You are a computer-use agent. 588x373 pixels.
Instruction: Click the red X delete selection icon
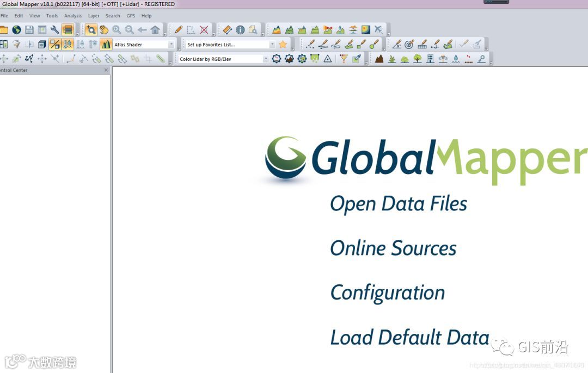204,29
